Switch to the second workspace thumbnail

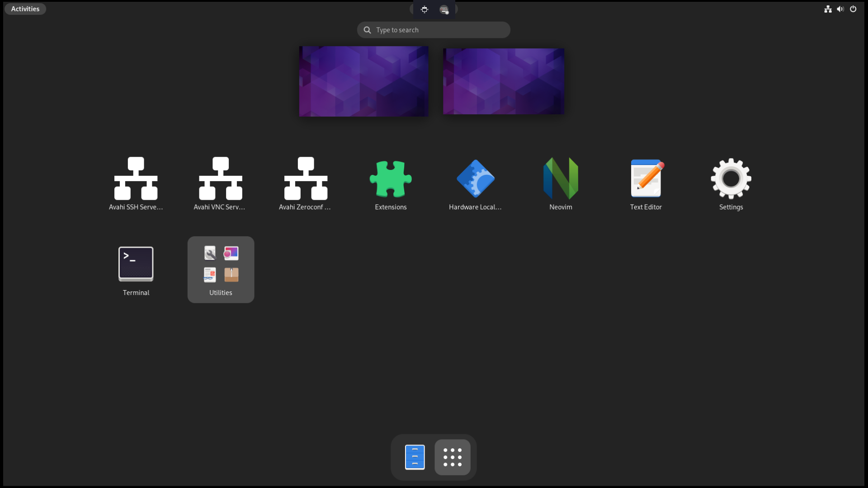click(x=503, y=81)
